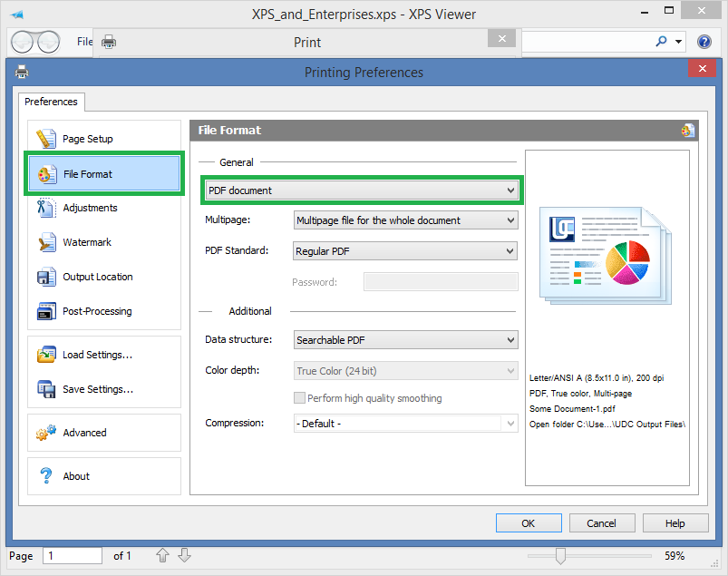Click the document preview thumbnail
728x576 pixels.
606,256
